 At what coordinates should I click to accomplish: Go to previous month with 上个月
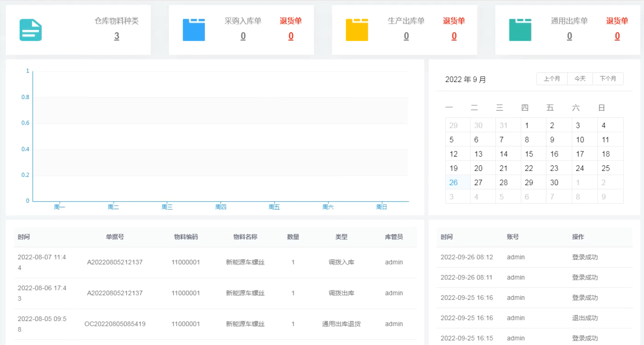[552, 79]
